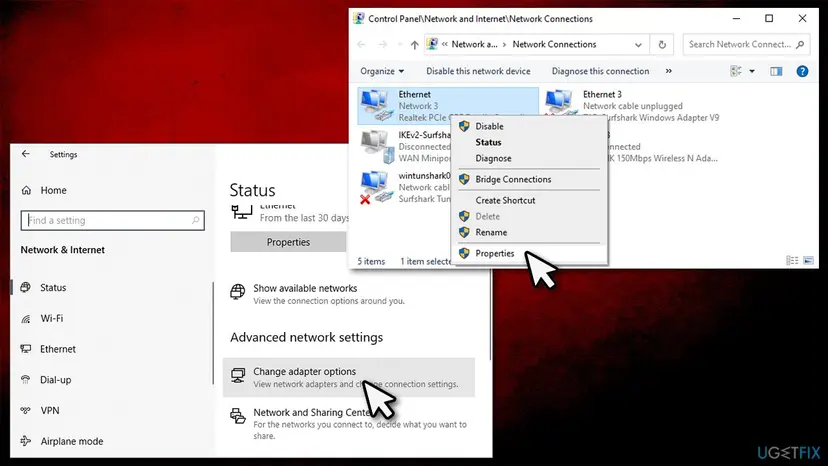The image size is (828, 466).
Task: Click the Properties button in Settings Status
Action: click(288, 242)
